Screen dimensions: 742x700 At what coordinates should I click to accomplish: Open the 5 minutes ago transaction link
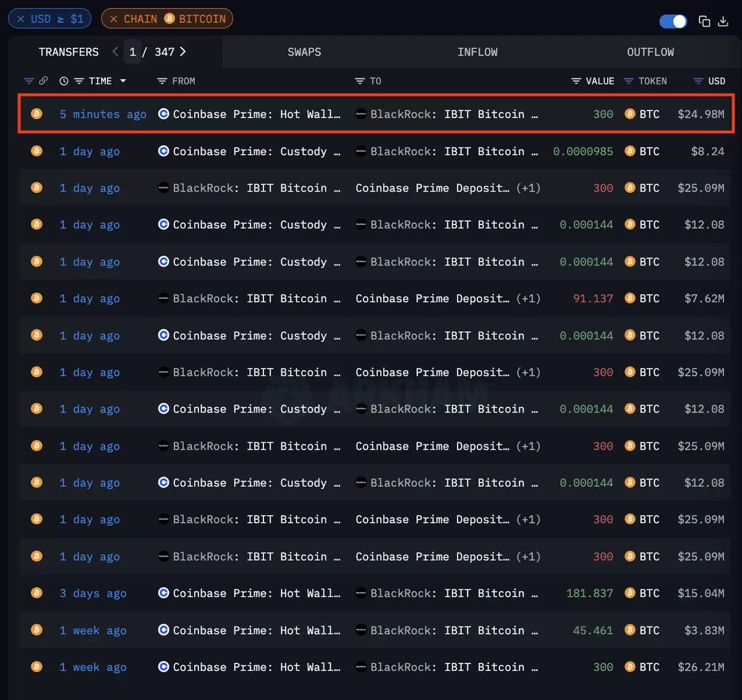tap(103, 114)
